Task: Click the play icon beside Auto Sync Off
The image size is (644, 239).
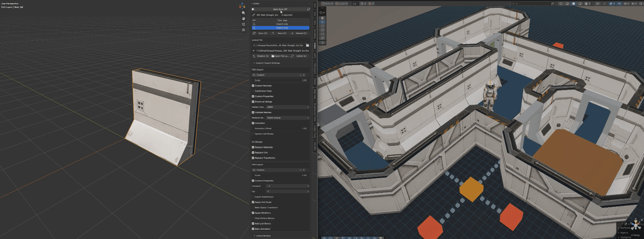Action: 253,9
